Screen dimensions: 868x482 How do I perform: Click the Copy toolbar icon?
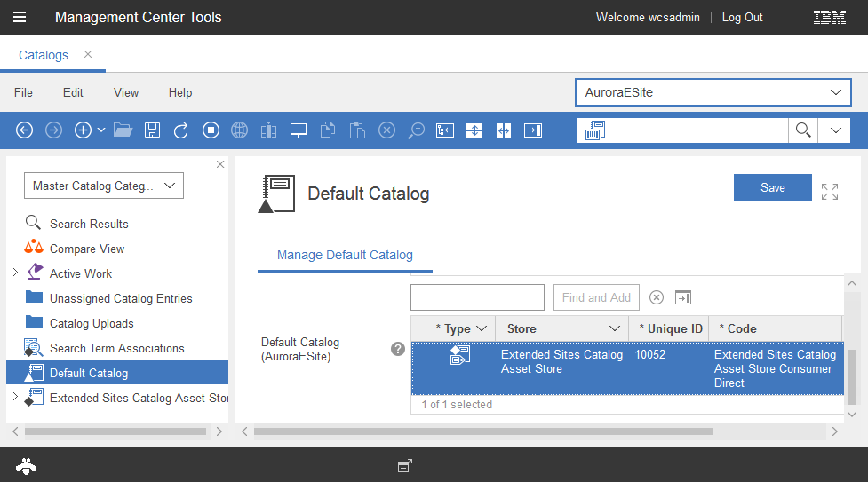(328, 130)
